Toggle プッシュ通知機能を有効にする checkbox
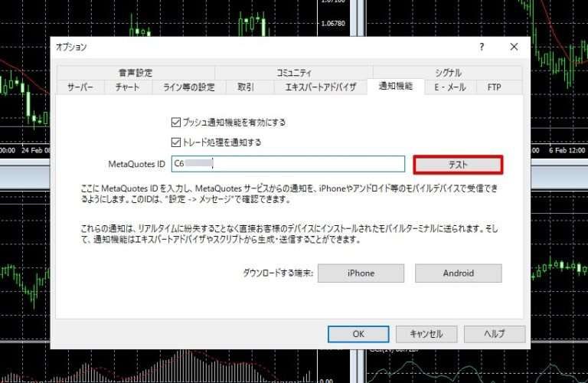 click(x=176, y=123)
